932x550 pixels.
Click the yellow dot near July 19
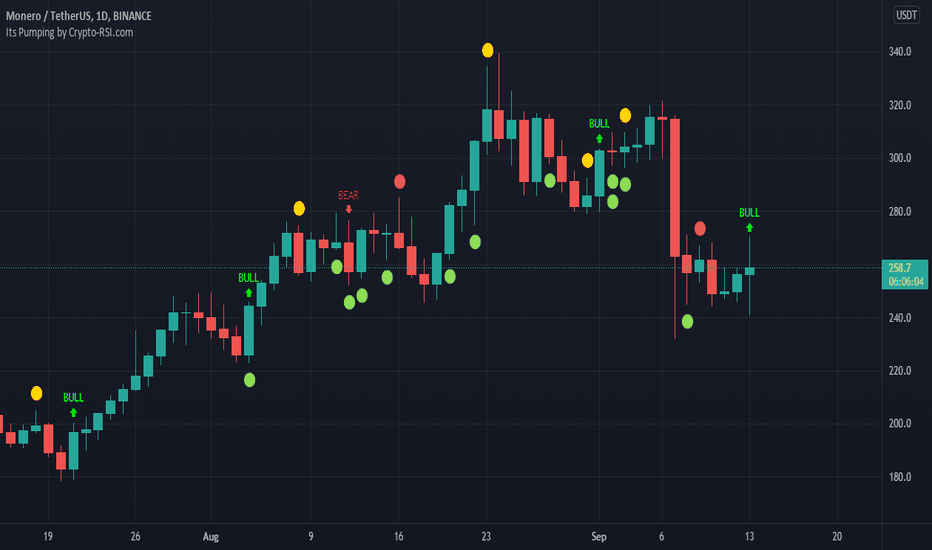[x=36, y=393]
